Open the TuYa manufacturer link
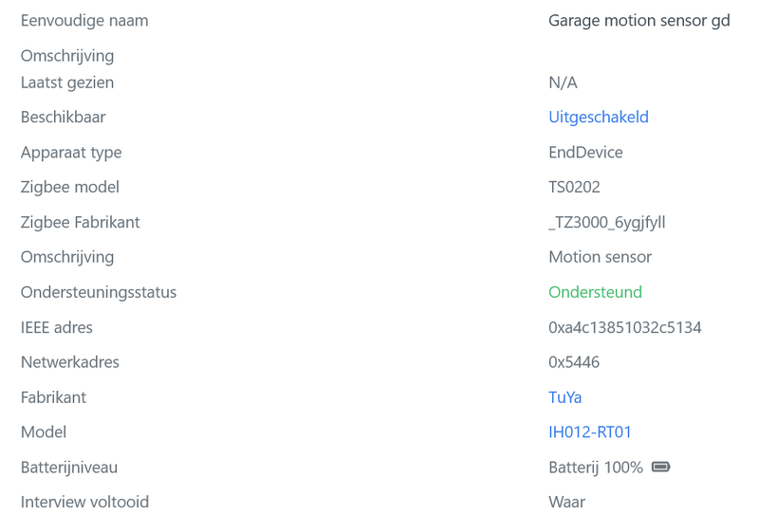759x532 pixels. [565, 397]
